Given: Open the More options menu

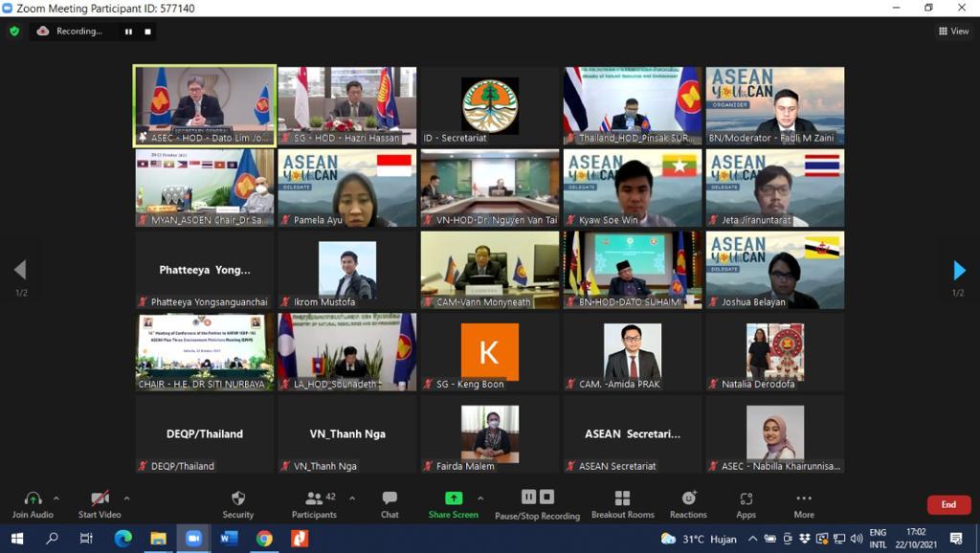Looking at the screenshot, I should pos(804,504).
